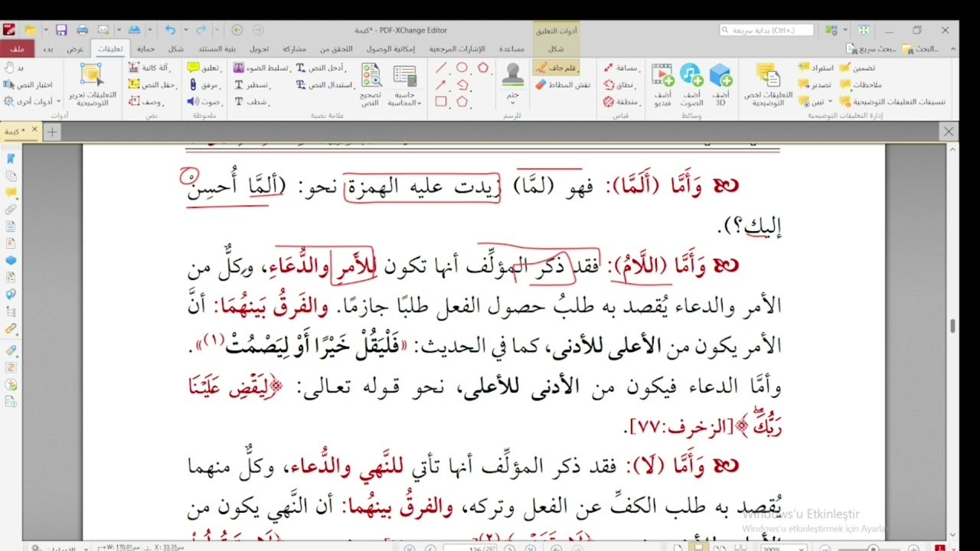Switch to the Convert tab (تحويل)
The height and width of the screenshot is (551, 980).
pos(260,49)
